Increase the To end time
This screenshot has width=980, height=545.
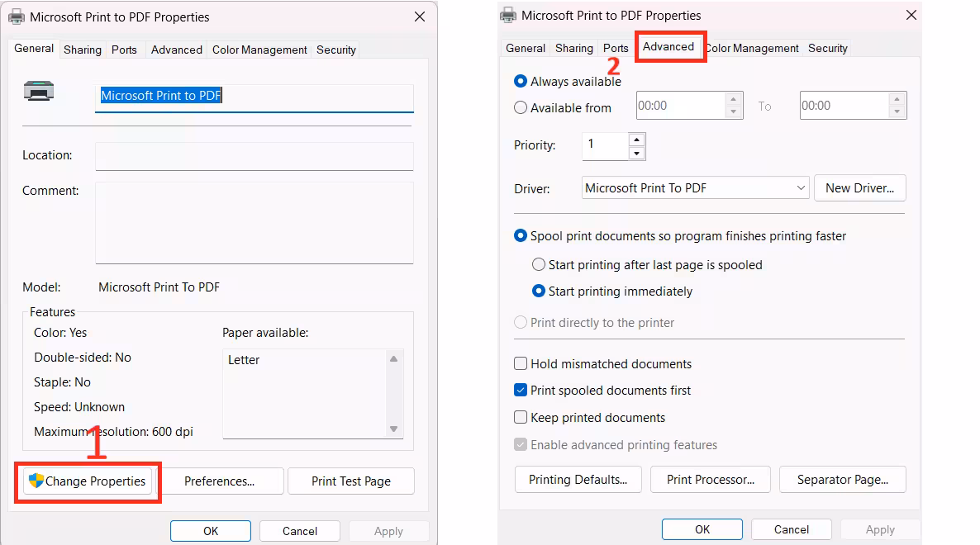point(897,99)
